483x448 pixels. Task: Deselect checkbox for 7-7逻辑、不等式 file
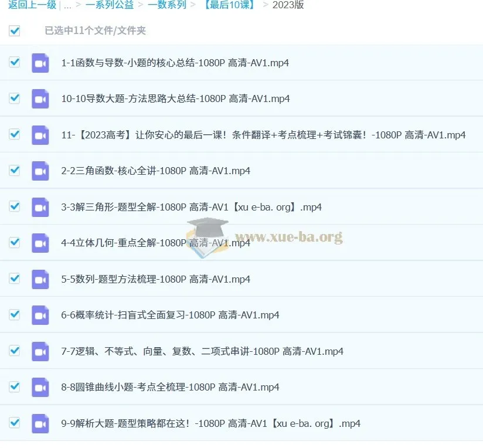click(x=15, y=351)
